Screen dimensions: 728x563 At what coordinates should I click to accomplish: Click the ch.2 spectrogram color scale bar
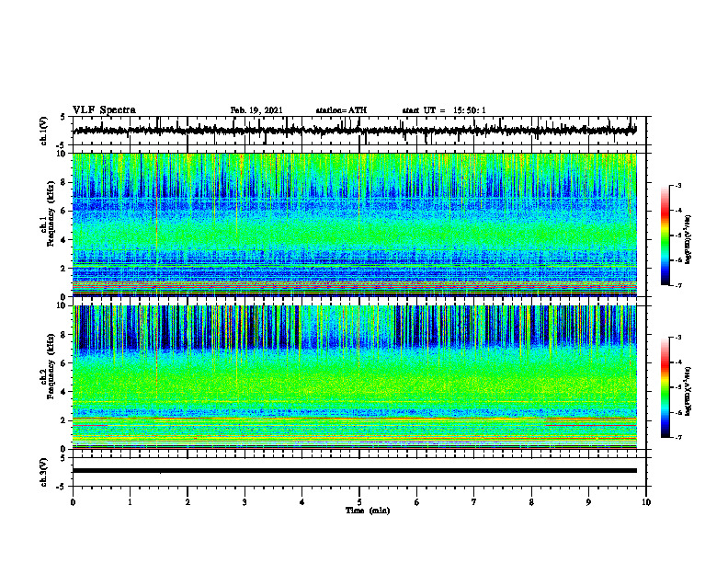pos(665,387)
